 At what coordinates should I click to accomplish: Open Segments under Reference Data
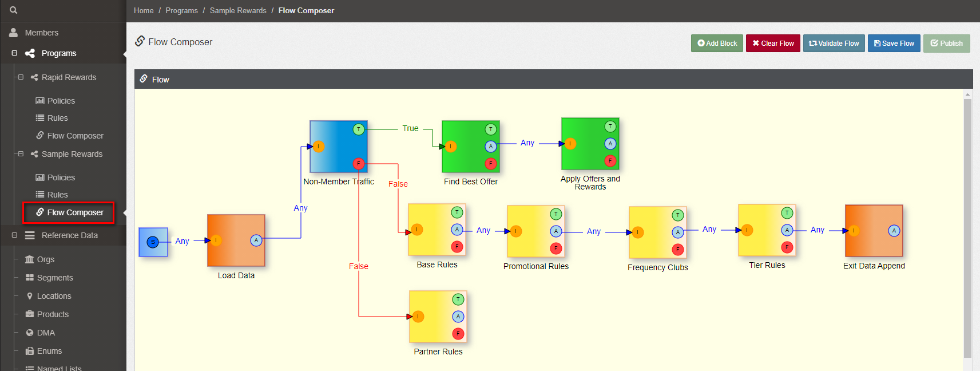pos(55,278)
